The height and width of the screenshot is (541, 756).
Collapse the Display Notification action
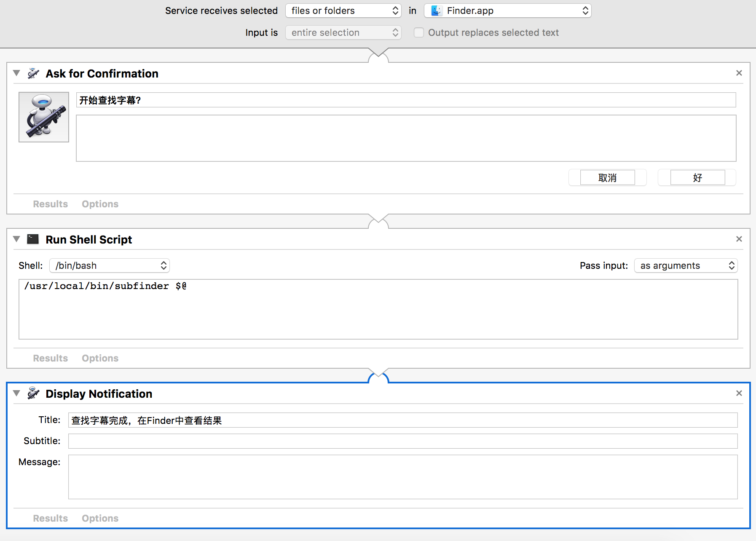pyautogui.click(x=16, y=393)
